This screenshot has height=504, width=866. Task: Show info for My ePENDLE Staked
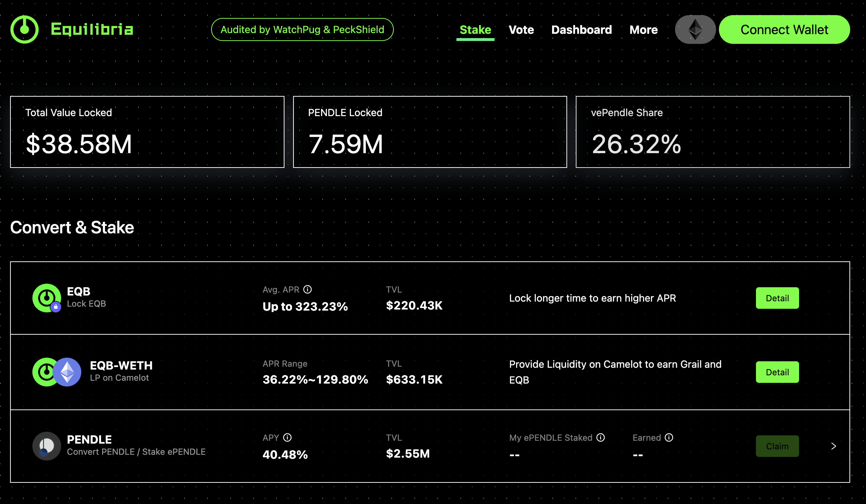601,437
